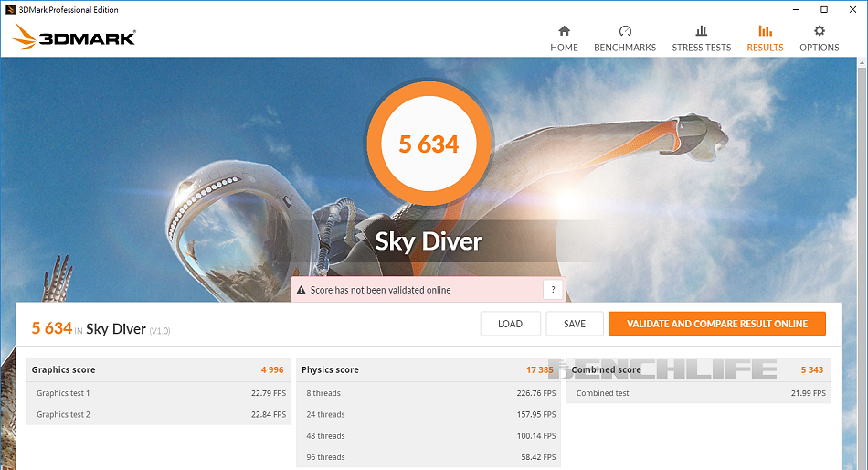Click the 4 996 graphics score value
This screenshot has height=470, width=868.
pyautogui.click(x=272, y=369)
